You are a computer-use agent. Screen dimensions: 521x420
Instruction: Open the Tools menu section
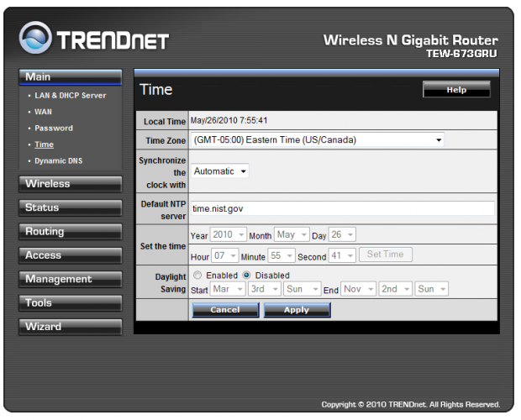point(71,303)
